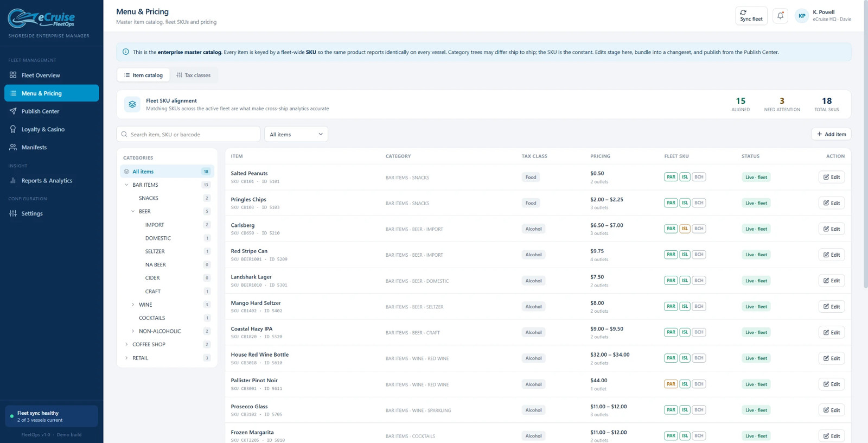This screenshot has height=443, width=868.
Task: Click ISL badge on Mango Hard Seltzer row
Action: 685,306
